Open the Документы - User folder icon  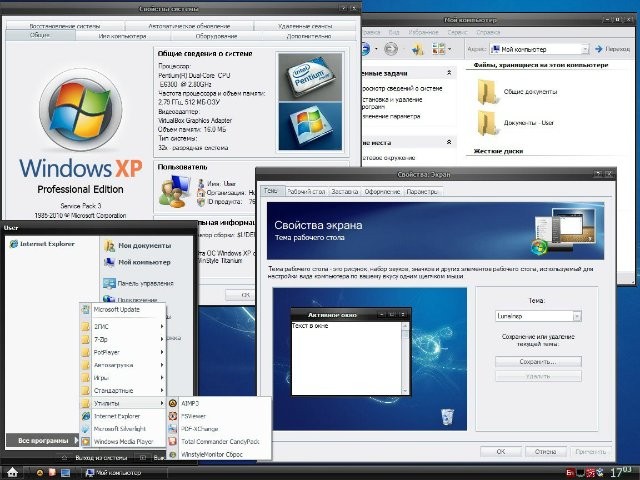[487, 122]
